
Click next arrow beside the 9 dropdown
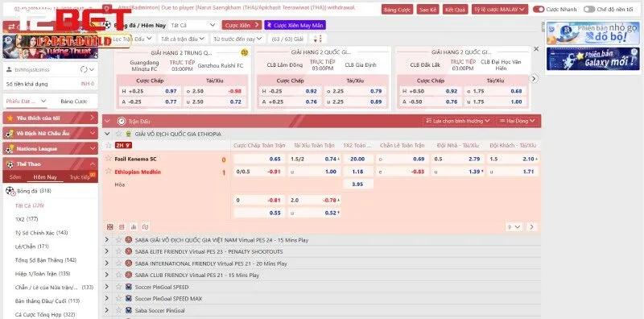pyautogui.click(x=532, y=227)
